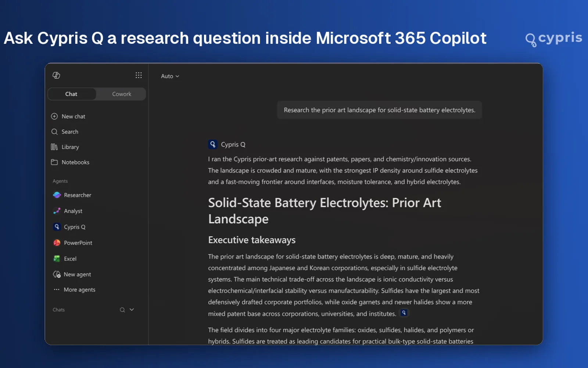Click the 'Agents' section label
Screen dimensions: 588x368
60,181
